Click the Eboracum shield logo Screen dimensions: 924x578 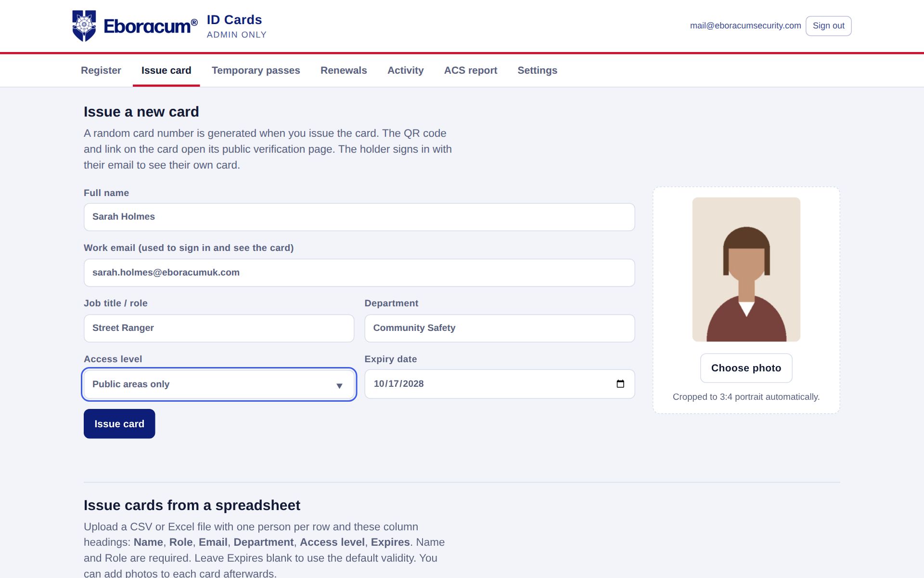coord(84,26)
